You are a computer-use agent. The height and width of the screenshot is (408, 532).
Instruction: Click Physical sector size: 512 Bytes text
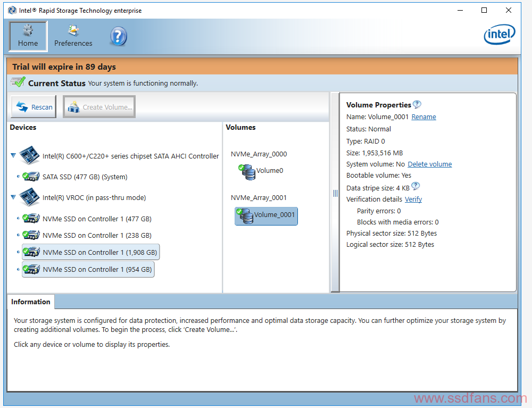coord(392,234)
